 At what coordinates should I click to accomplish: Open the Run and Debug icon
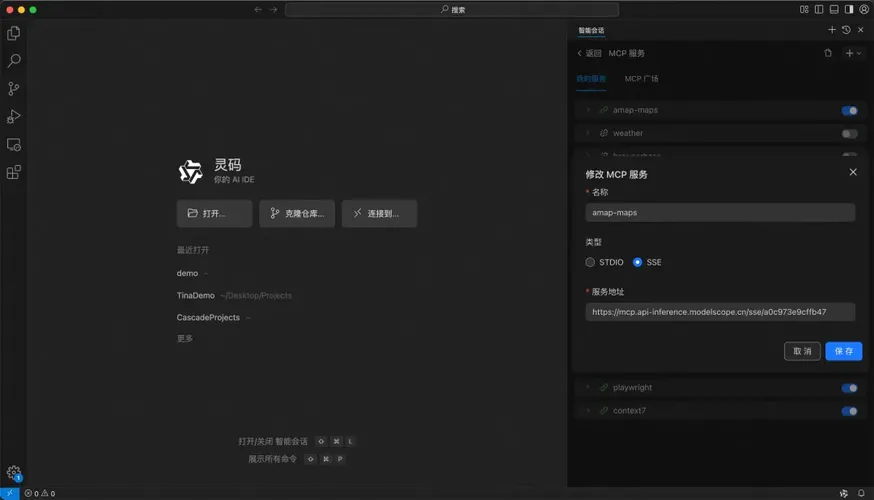coord(13,116)
